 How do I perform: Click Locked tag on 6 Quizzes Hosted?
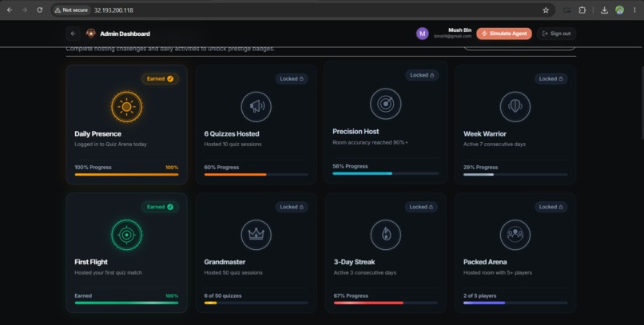coord(292,79)
